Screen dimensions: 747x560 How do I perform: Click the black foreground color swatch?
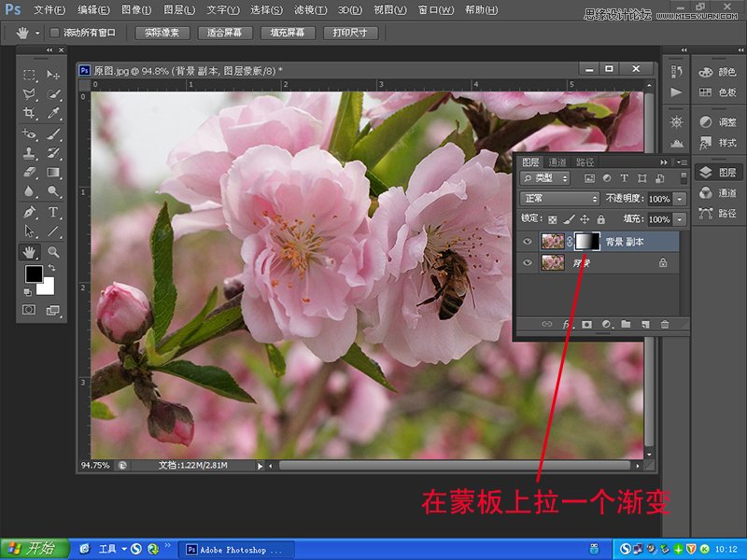(34, 273)
